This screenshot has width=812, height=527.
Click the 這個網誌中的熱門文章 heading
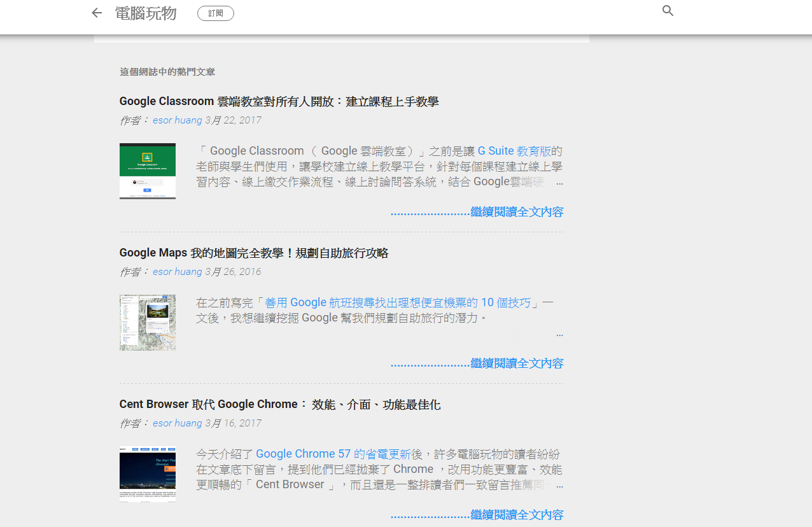click(167, 72)
